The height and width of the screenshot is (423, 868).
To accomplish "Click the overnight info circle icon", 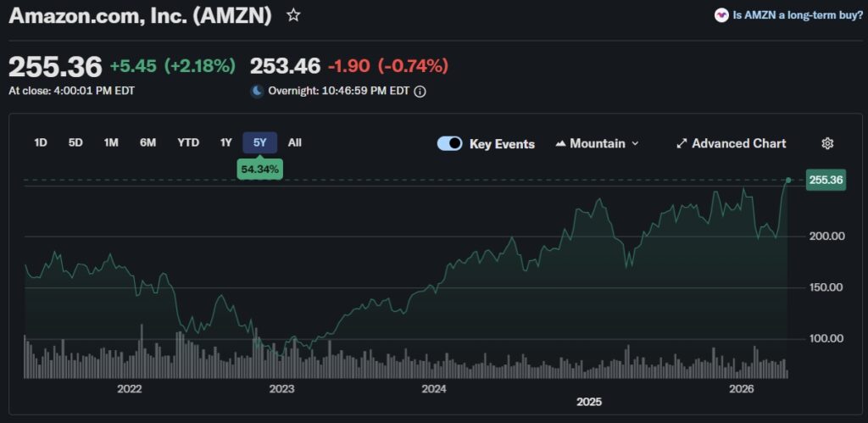I will [420, 92].
